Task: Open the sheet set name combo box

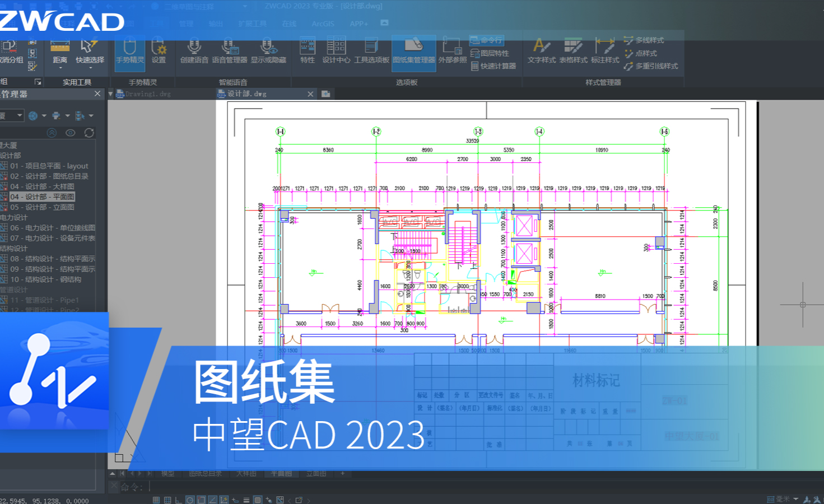Action: coord(11,116)
